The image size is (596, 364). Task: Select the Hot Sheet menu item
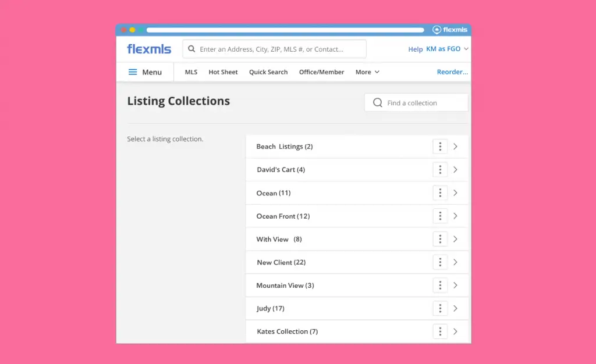(223, 72)
